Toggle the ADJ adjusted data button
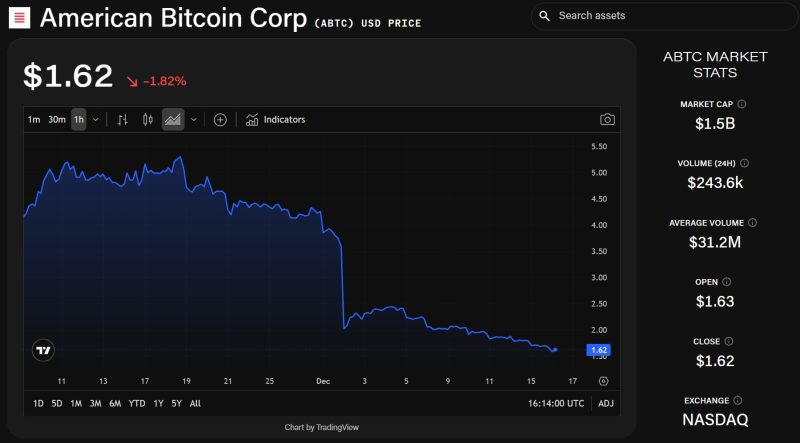Viewport: 800px width, 443px height. (605, 403)
